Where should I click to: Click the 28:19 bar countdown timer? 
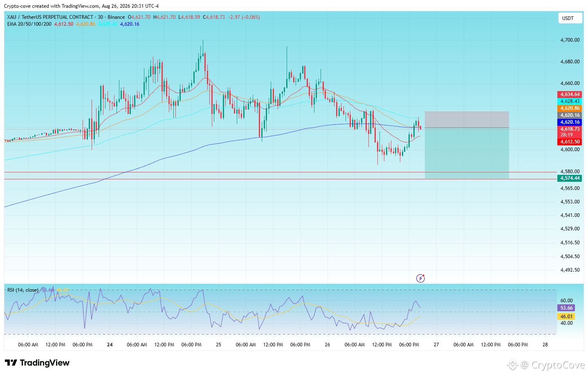[567, 135]
